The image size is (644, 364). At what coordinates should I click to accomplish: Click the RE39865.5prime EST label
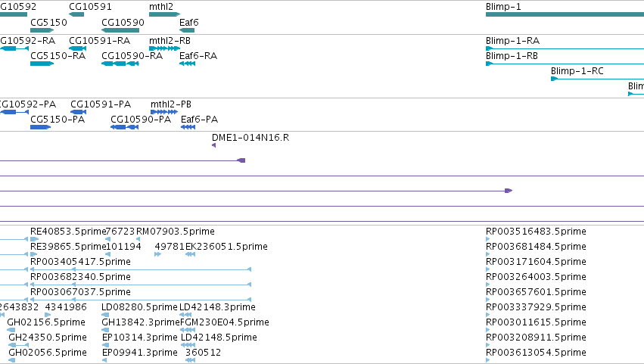pos(68,247)
